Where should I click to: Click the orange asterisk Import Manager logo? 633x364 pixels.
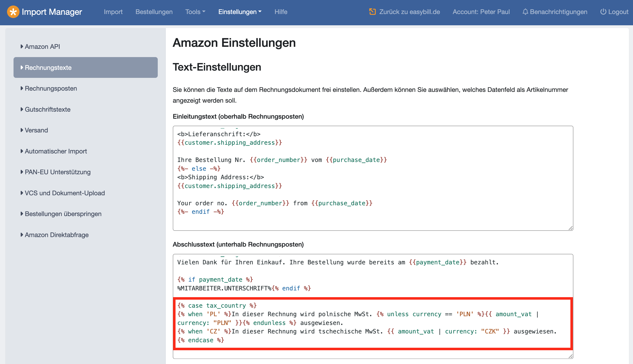13,12
